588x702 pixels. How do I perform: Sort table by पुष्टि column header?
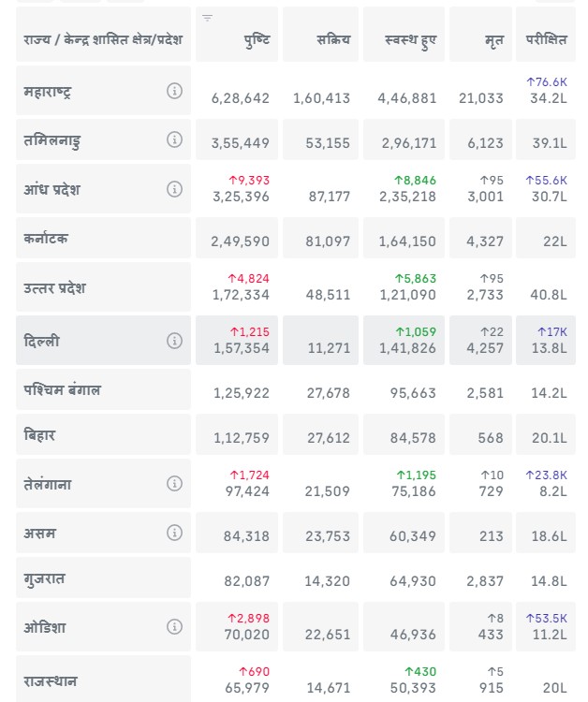(255, 39)
